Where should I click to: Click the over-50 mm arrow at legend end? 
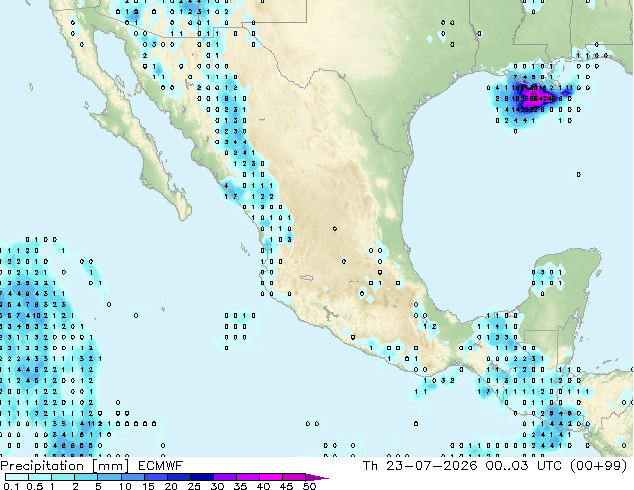coord(317,477)
